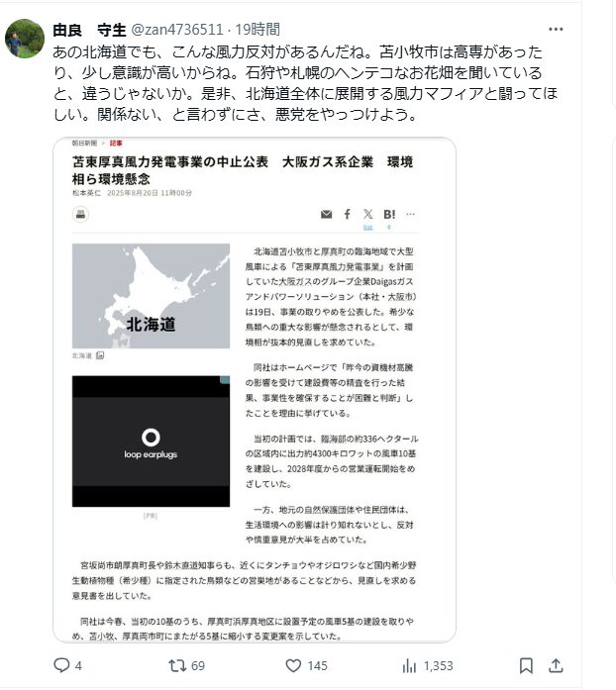Open 由良 守生's profile avatar
The height and width of the screenshot is (690, 616).
[25, 39]
